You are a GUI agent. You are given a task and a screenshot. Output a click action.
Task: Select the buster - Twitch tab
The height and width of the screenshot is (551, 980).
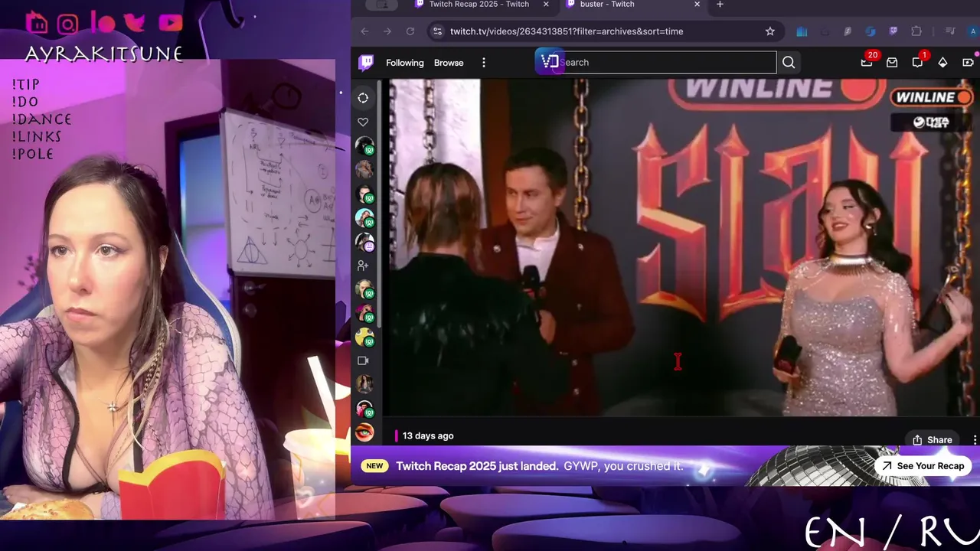pyautogui.click(x=607, y=5)
